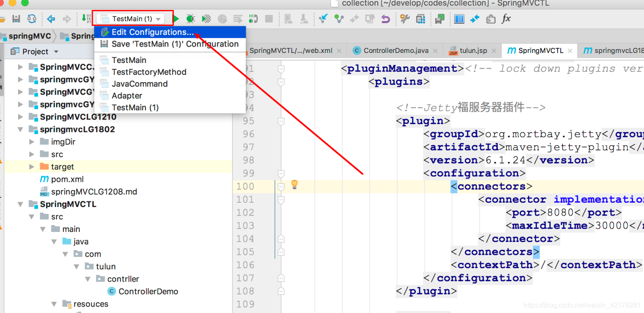Open springMVCLG1208.md in project tree

[x=94, y=192]
